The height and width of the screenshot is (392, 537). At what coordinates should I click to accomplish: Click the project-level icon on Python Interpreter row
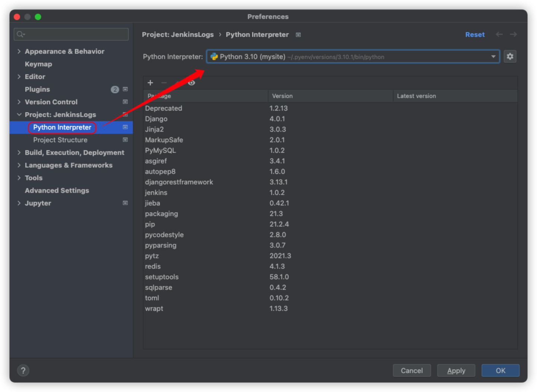125,127
